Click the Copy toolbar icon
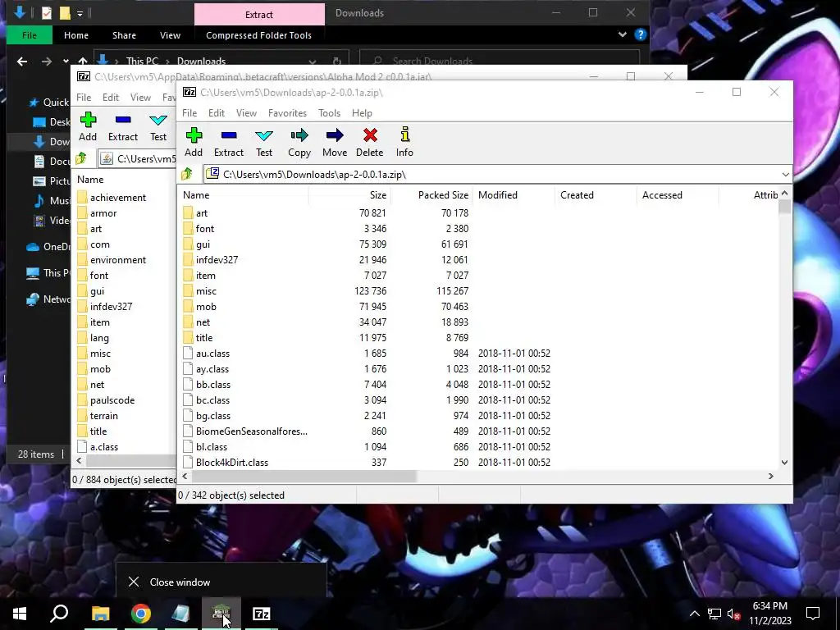Screen dimensions: 840x630 point(299,135)
